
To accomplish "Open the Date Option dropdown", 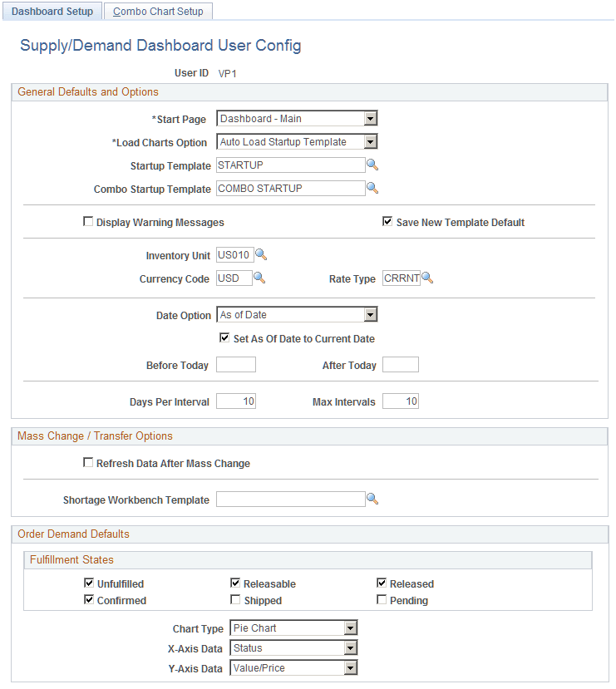I will 370,314.
